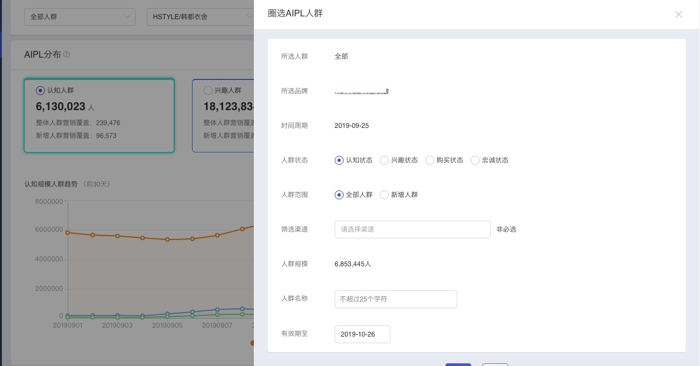700x366 pixels.
Task: Click the blue line point at 20190907
Action: pos(217,309)
